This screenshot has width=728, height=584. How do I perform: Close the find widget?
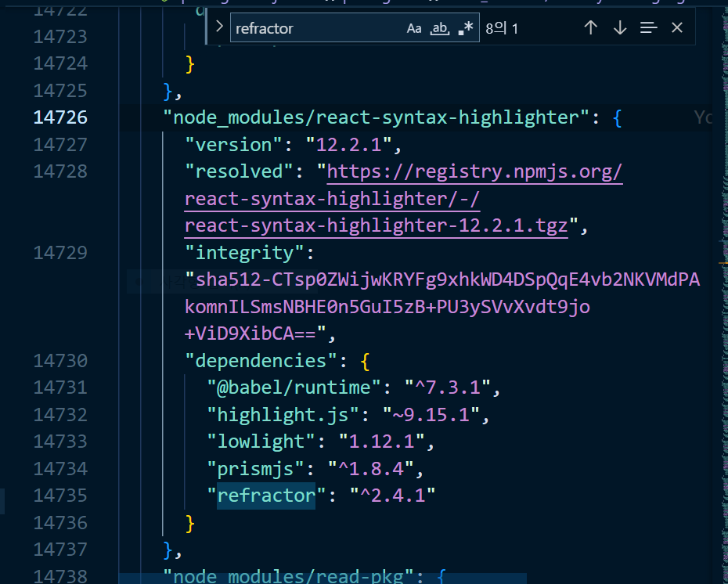pos(677,28)
